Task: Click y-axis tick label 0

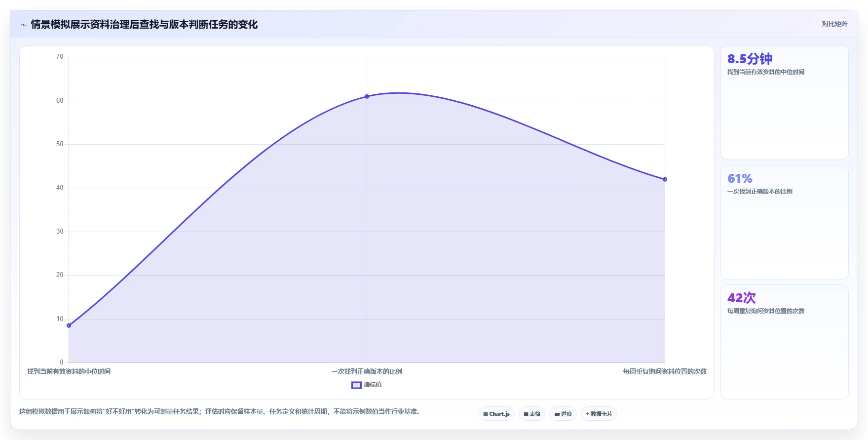Action: point(62,362)
